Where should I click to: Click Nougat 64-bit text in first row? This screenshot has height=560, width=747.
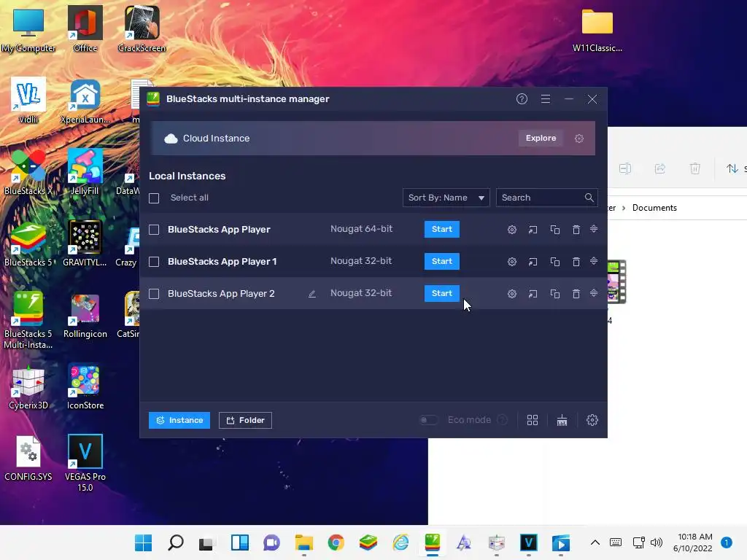(361, 229)
